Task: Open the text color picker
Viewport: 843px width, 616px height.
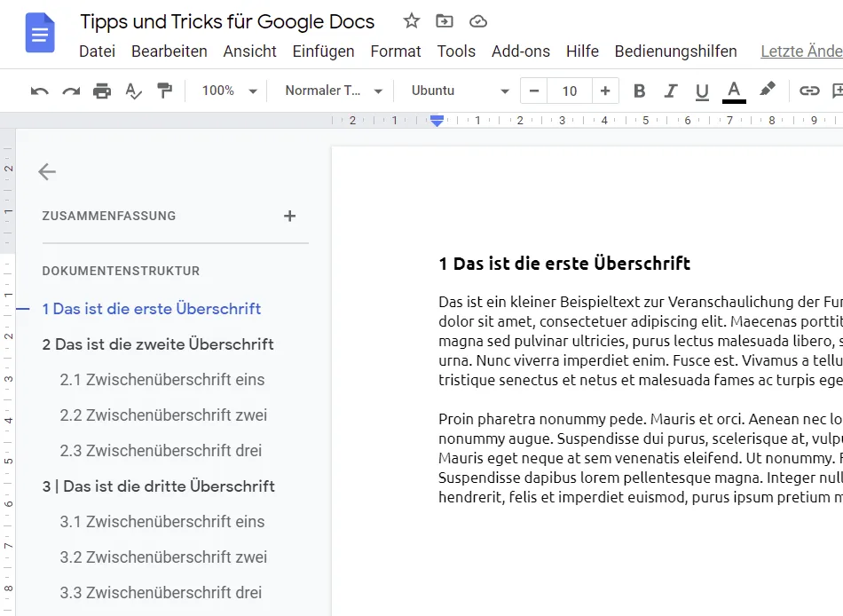Action: (x=734, y=91)
